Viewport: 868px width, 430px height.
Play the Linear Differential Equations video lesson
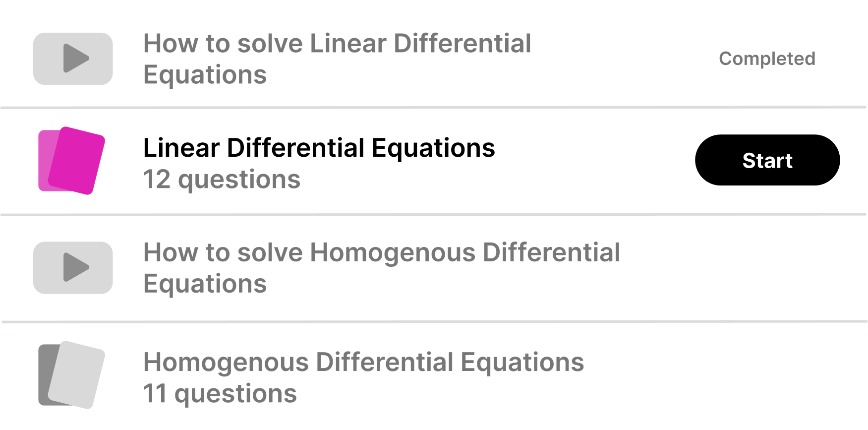73,59
